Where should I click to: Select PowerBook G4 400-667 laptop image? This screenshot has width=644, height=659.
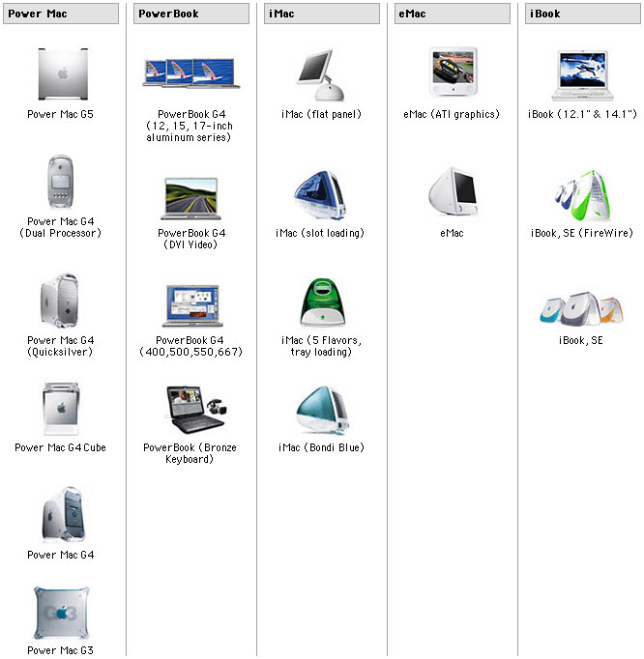(x=192, y=305)
